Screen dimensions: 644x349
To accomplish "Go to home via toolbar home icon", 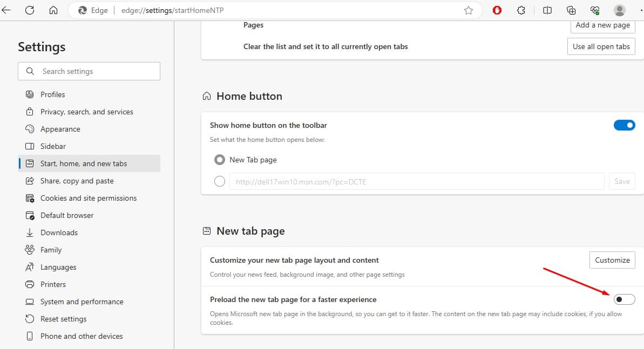I will point(53,10).
